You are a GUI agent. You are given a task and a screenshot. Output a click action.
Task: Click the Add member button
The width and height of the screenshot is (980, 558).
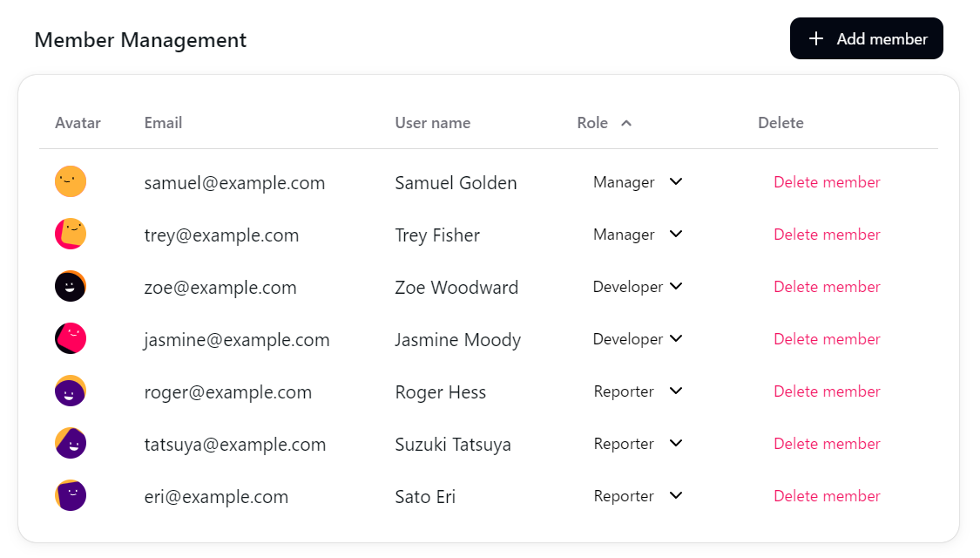click(866, 38)
